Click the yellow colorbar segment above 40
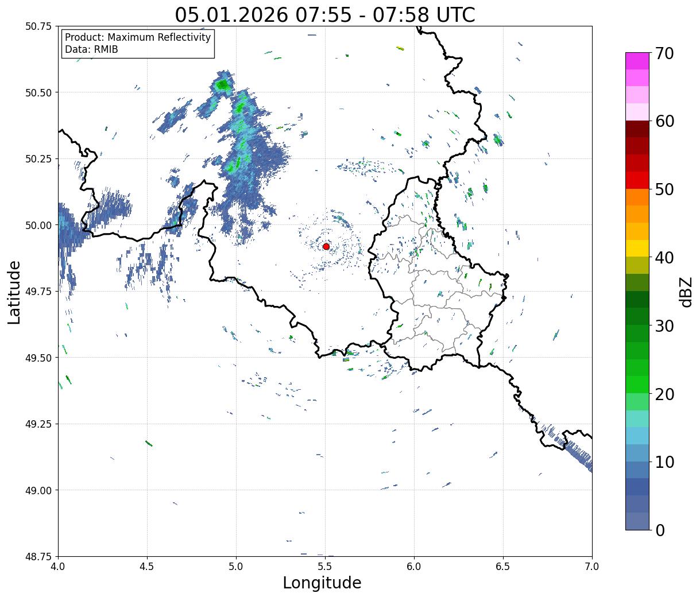This screenshot has height=597, width=700. click(x=637, y=248)
